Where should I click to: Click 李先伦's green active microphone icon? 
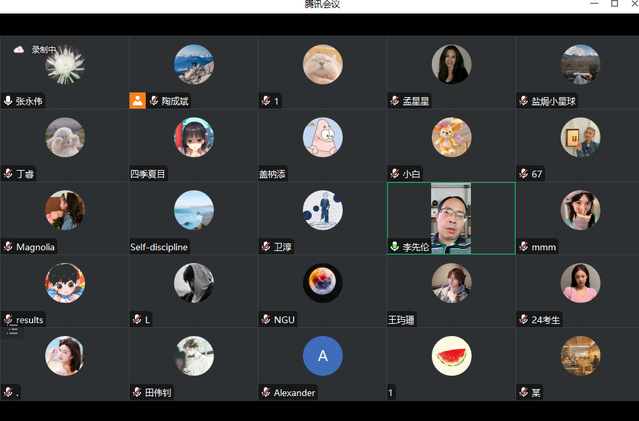click(395, 247)
